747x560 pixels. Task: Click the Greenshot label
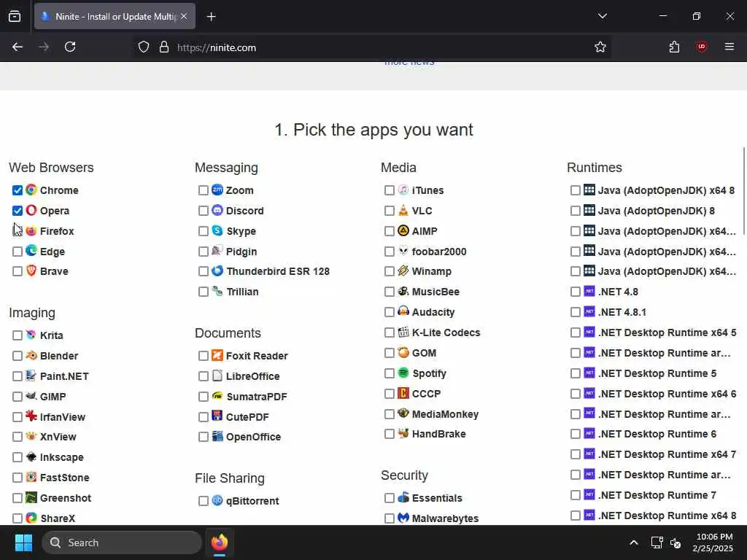(65, 498)
